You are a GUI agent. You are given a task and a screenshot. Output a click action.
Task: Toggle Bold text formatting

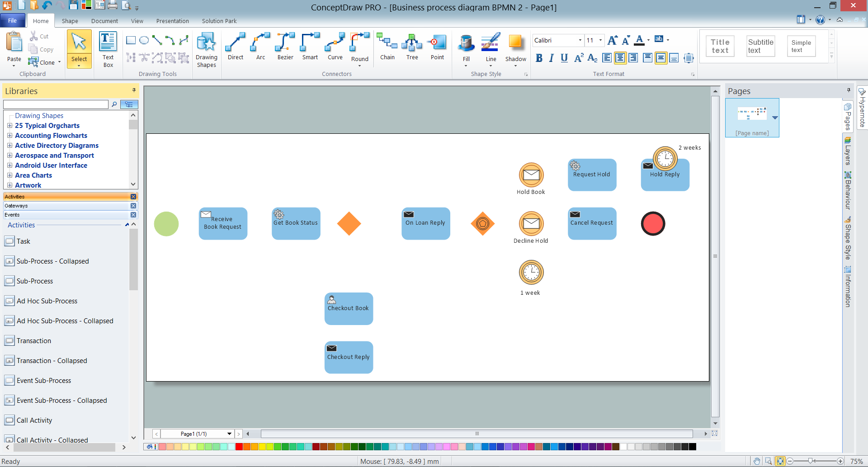coord(539,58)
